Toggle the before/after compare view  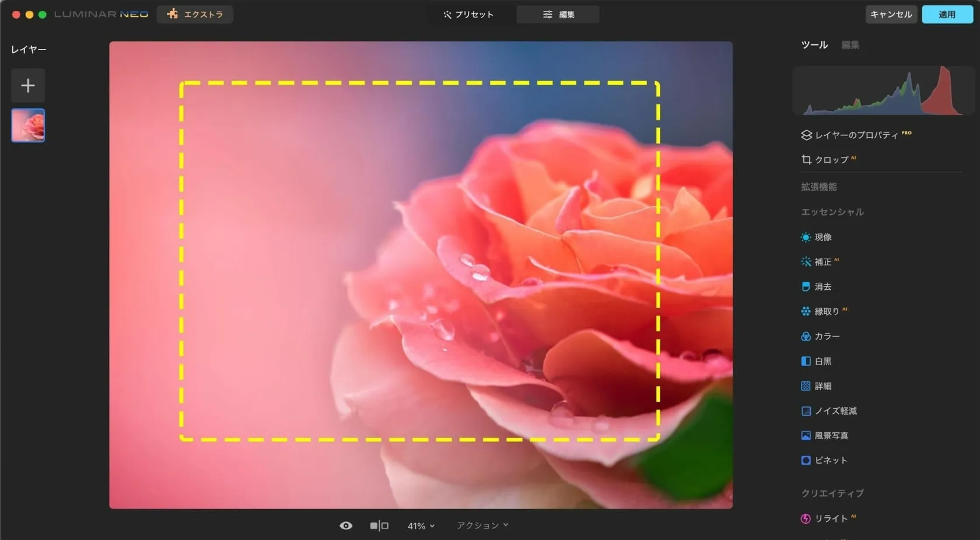point(379,526)
